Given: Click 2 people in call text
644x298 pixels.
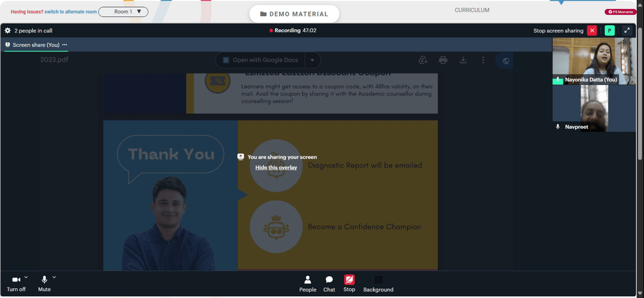Looking at the screenshot, I should click(33, 31).
